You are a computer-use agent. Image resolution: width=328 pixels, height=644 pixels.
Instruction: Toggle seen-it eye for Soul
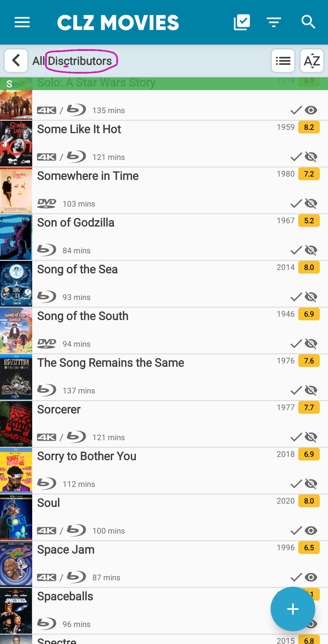click(311, 531)
